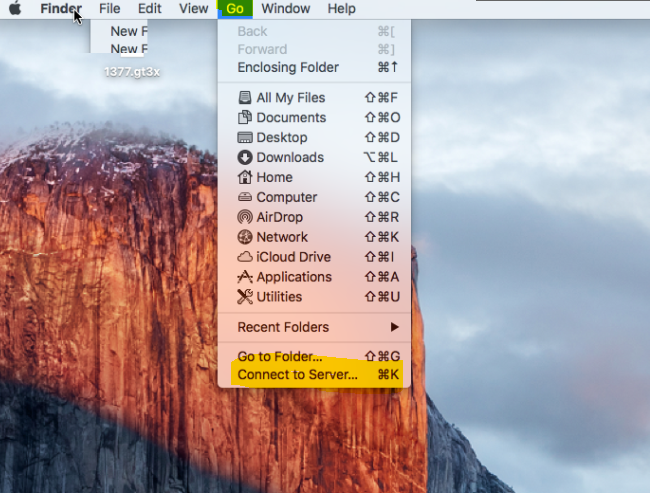Image resolution: width=652 pixels, height=494 pixels.
Task: Choose Back in the Go menu
Action: click(314, 31)
